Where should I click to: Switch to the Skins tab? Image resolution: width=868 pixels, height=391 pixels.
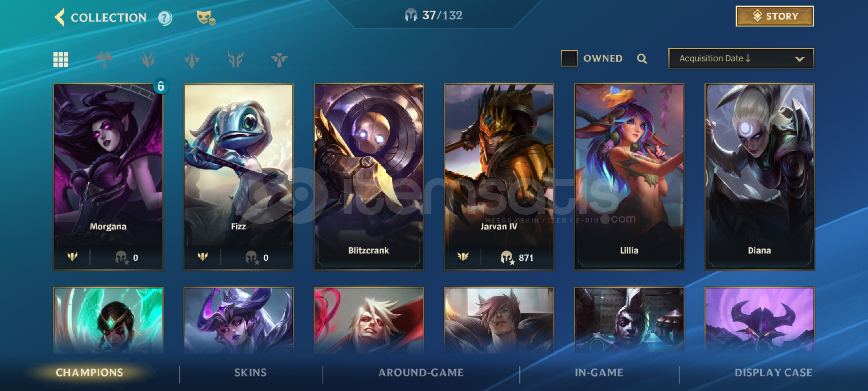click(x=250, y=373)
